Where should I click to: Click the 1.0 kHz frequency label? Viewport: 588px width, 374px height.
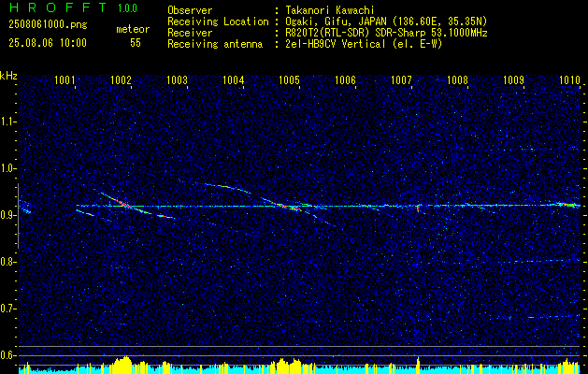point(7,168)
